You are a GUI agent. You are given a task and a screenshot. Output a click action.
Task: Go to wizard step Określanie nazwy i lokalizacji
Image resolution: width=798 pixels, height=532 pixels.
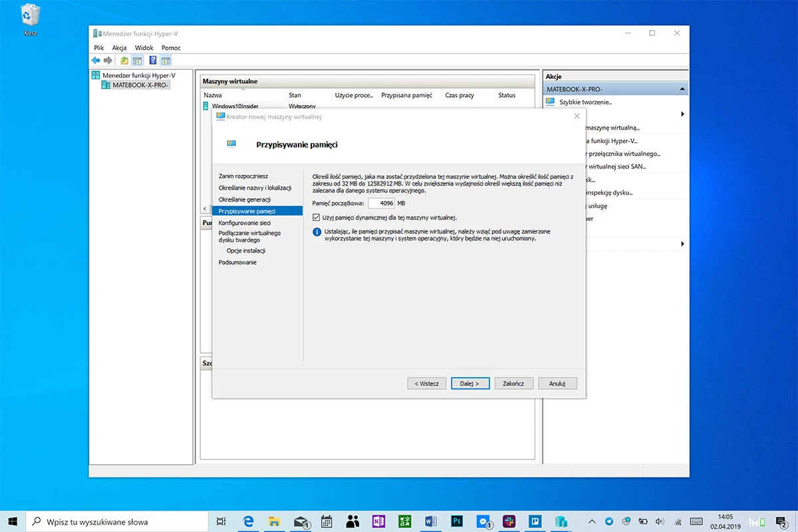(255, 188)
